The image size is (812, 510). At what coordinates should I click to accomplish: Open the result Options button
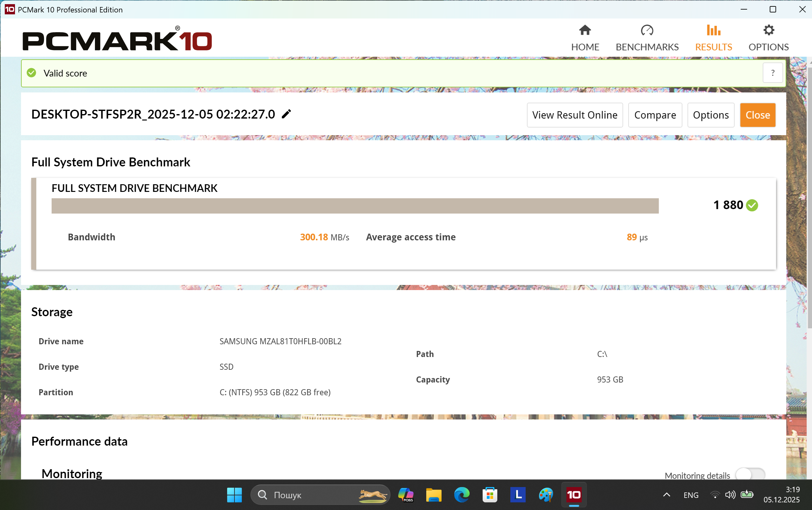coord(711,115)
